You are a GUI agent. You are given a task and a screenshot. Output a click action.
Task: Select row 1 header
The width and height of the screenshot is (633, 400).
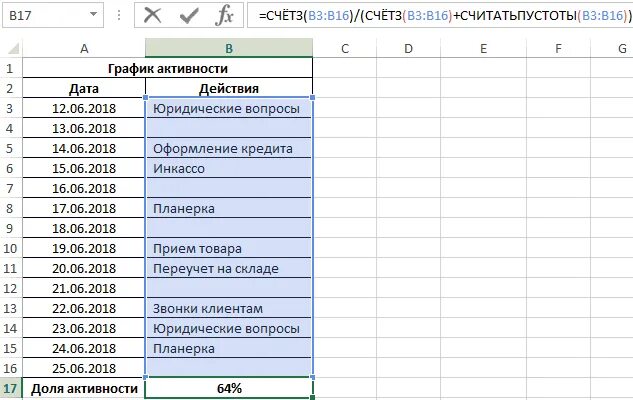click(x=10, y=68)
